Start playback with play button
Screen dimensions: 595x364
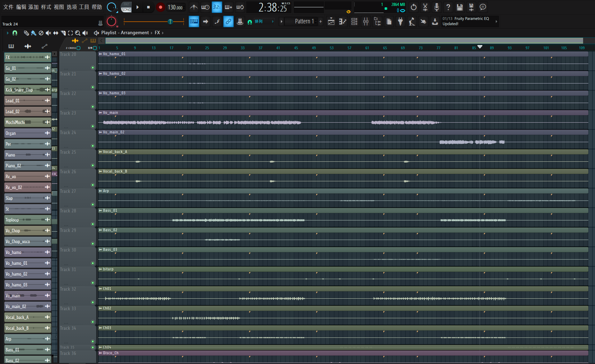(138, 7)
